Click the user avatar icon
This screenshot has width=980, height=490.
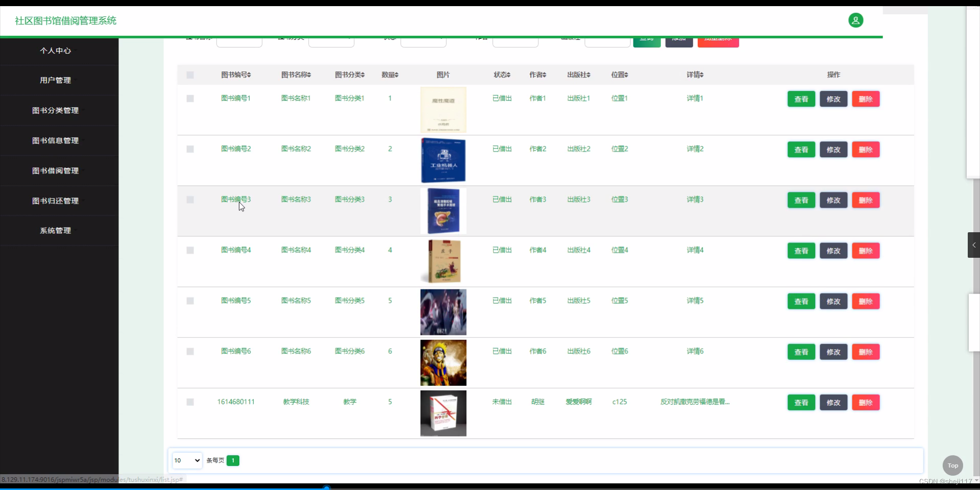[x=856, y=20]
